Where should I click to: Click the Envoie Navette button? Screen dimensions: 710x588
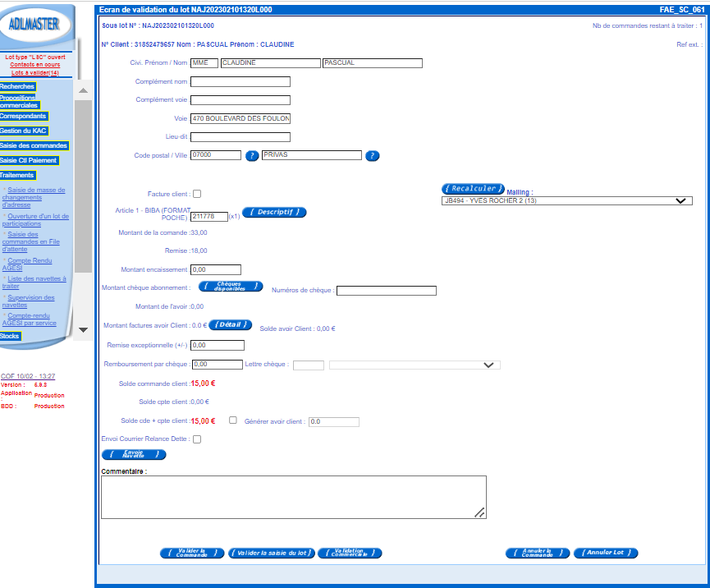click(x=134, y=454)
